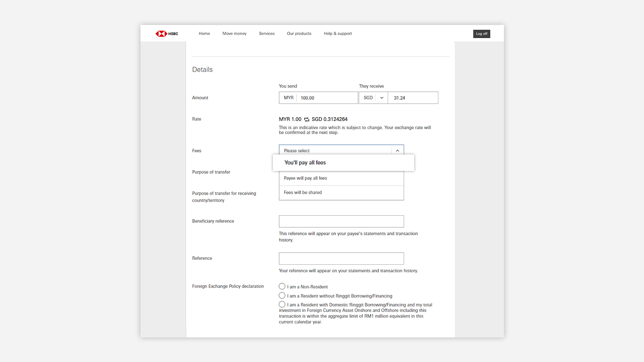
Task: Open Help & support menu
Action: pos(338,34)
